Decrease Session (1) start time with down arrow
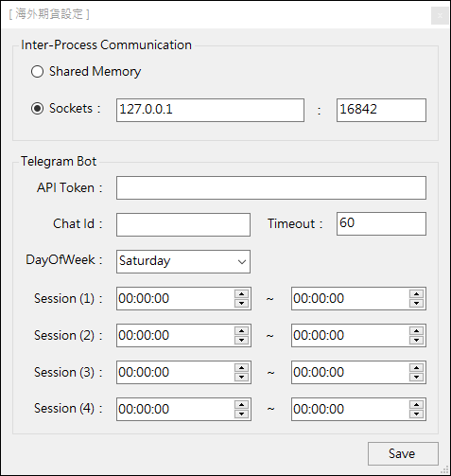The height and width of the screenshot is (476, 451). 241,303
